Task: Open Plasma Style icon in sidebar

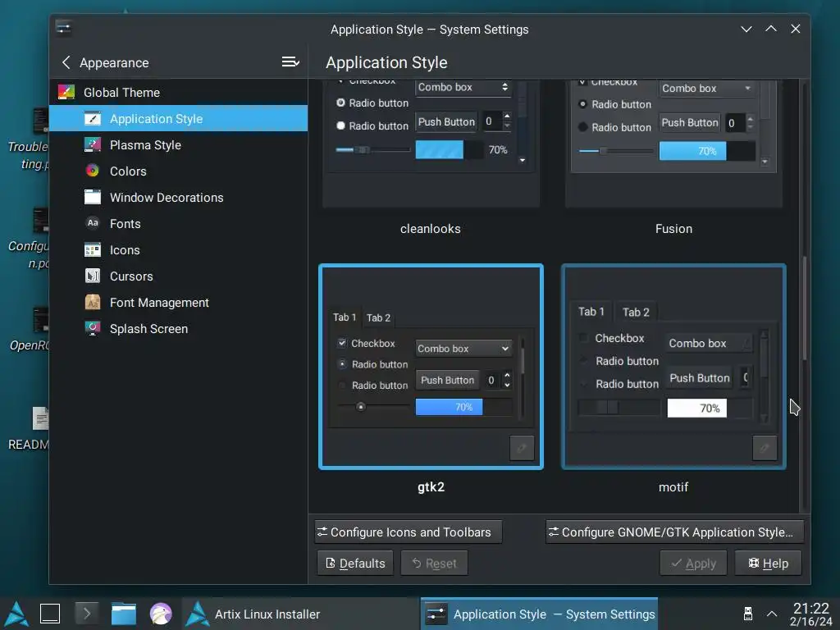Action: click(x=92, y=144)
